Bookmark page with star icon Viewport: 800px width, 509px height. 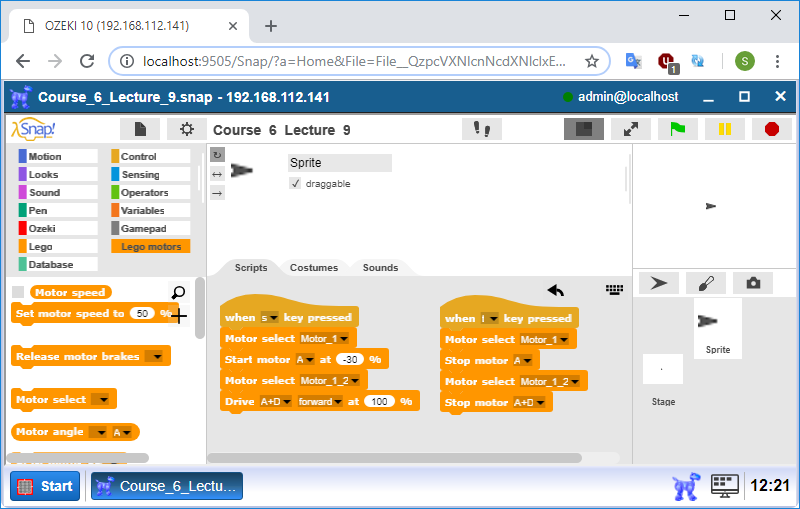click(x=591, y=61)
